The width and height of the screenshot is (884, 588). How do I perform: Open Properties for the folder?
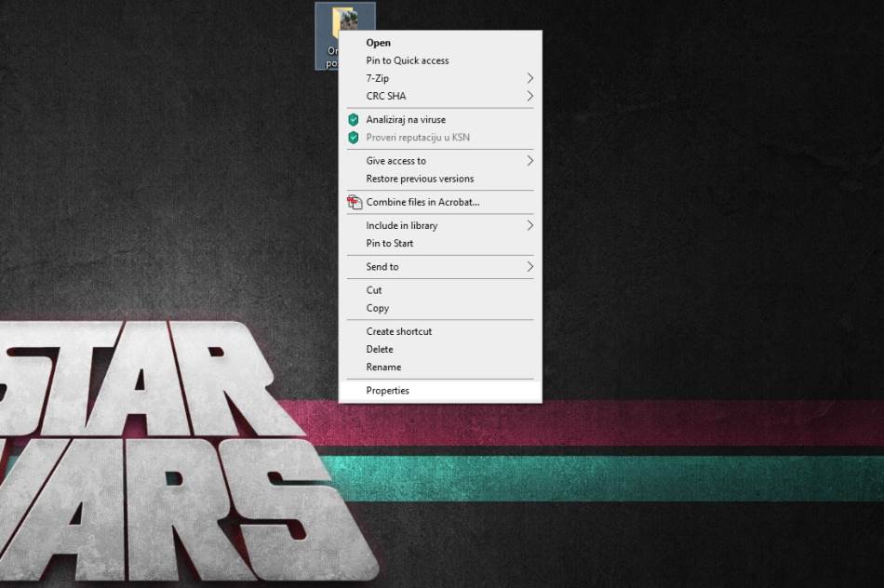click(x=387, y=391)
